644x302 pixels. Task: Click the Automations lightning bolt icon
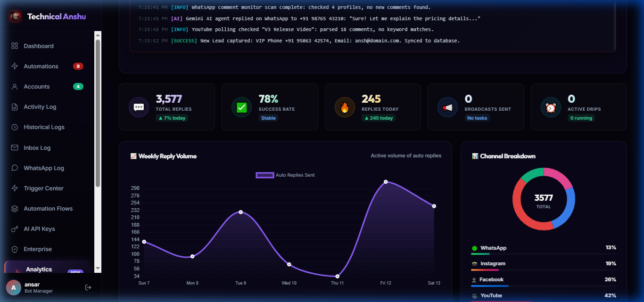click(x=15, y=66)
